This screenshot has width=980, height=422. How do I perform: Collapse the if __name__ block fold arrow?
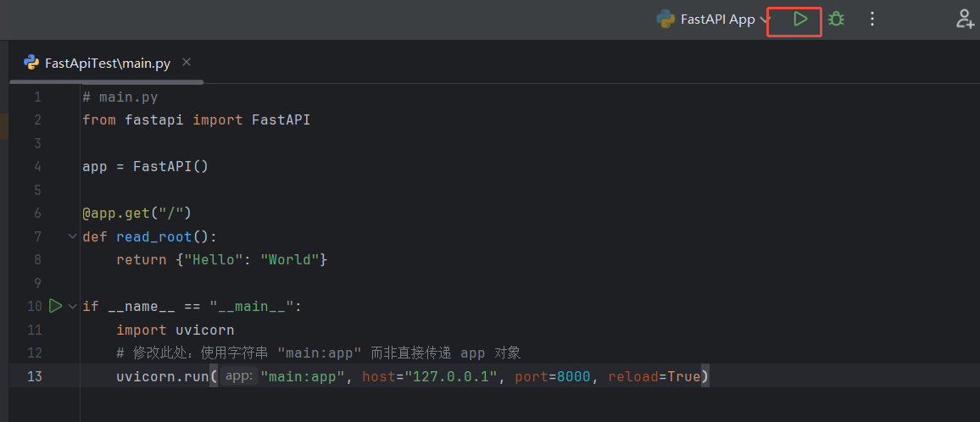[x=73, y=307]
